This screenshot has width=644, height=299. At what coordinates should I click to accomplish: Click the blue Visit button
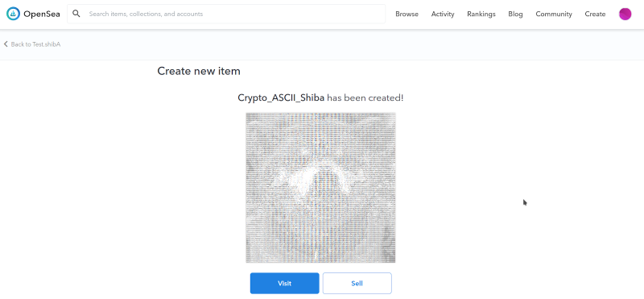pyautogui.click(x=284, y=283)
